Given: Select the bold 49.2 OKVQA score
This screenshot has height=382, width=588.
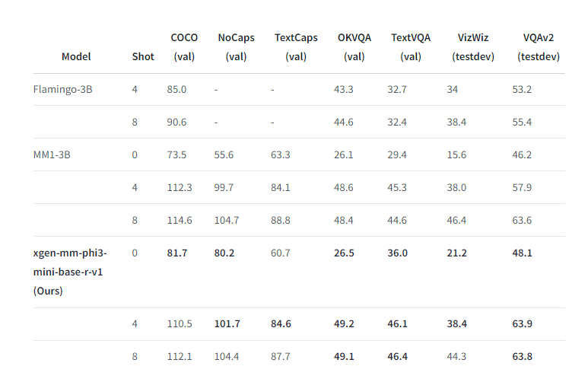Looking at the screenshot, I should pos(345,324).
